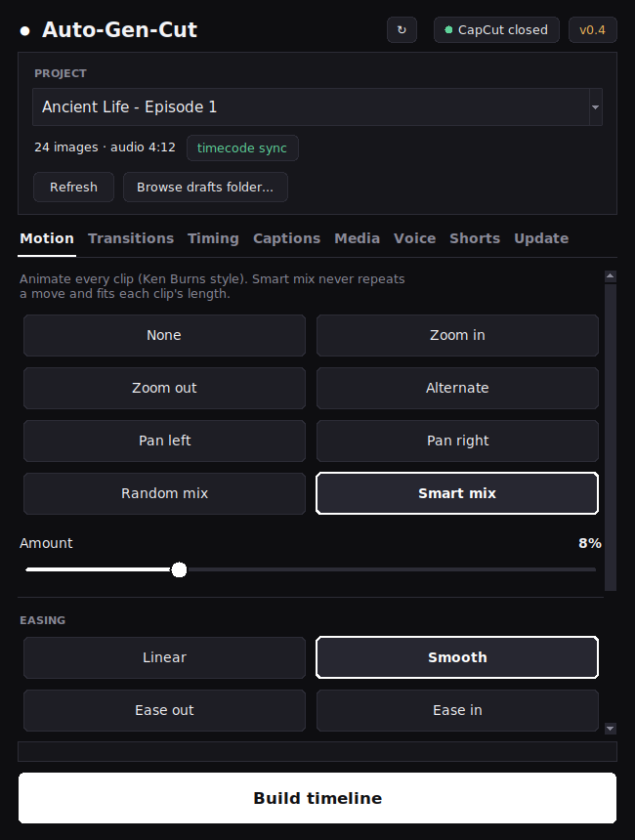Go to the Voice tab
The height and width of the screenshot is (840, 635).
coord(415,238)
